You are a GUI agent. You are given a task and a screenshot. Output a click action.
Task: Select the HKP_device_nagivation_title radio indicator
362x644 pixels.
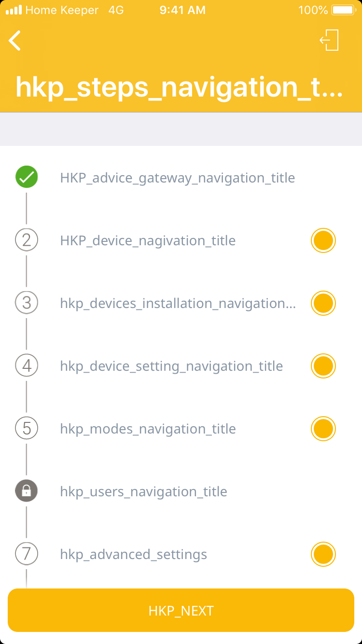point(323,240)
